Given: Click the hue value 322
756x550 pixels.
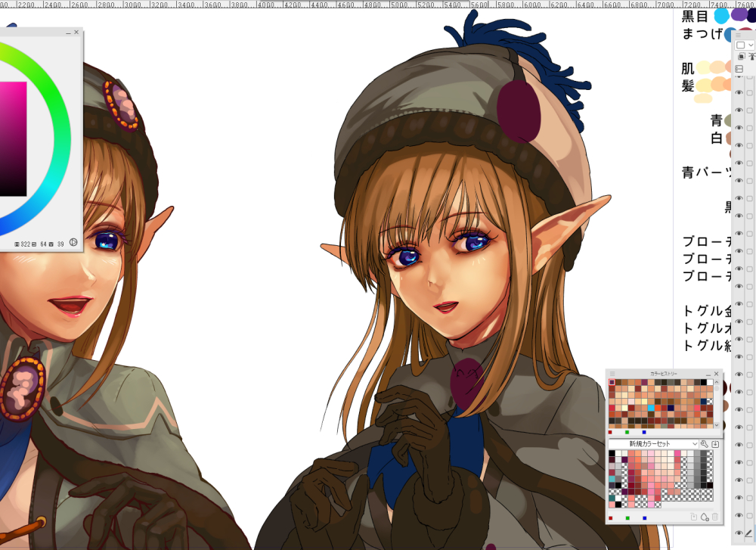Looking at the screenshot, I should (x=26, y=244).
